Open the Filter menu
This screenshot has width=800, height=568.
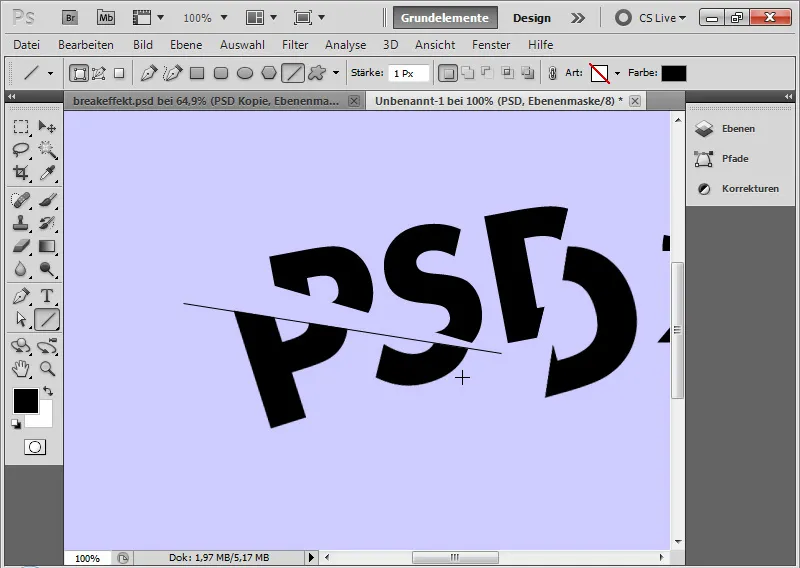[295, 45]
